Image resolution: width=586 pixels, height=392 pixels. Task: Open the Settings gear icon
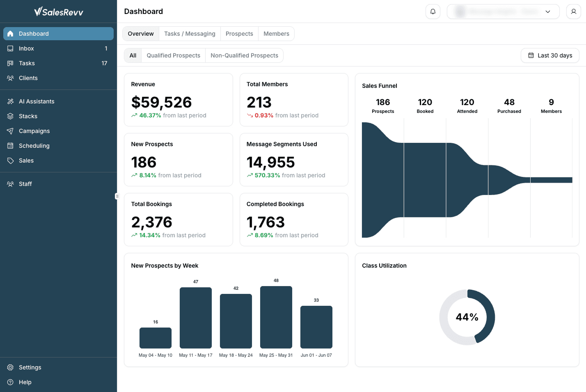10,367
